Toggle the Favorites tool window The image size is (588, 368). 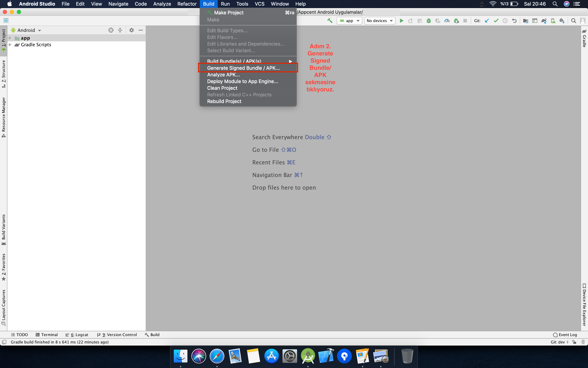pyautogui.click(x=4, y=267)
